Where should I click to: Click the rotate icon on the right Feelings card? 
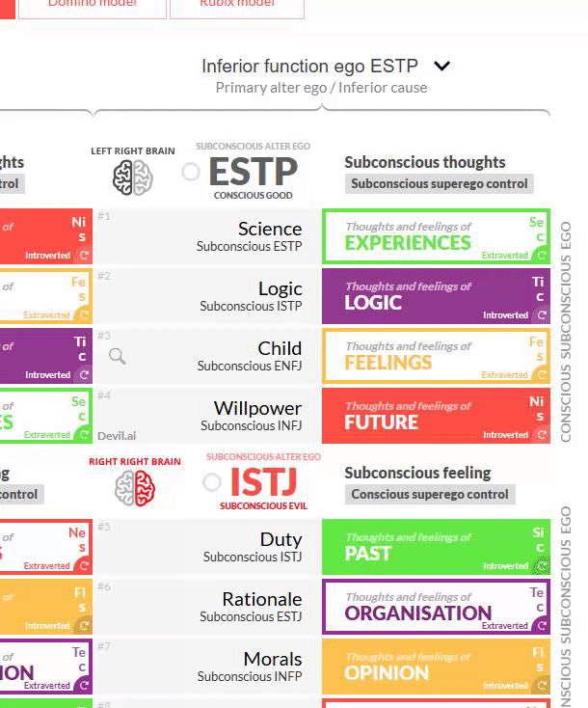[541, 375]
